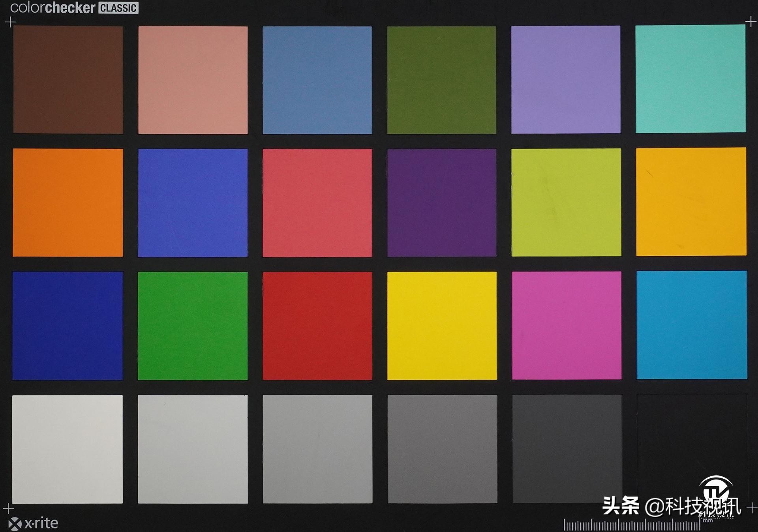The image size is (758, 532).
Task: Click the orange color patch
Action: click(x=68, y=202)
